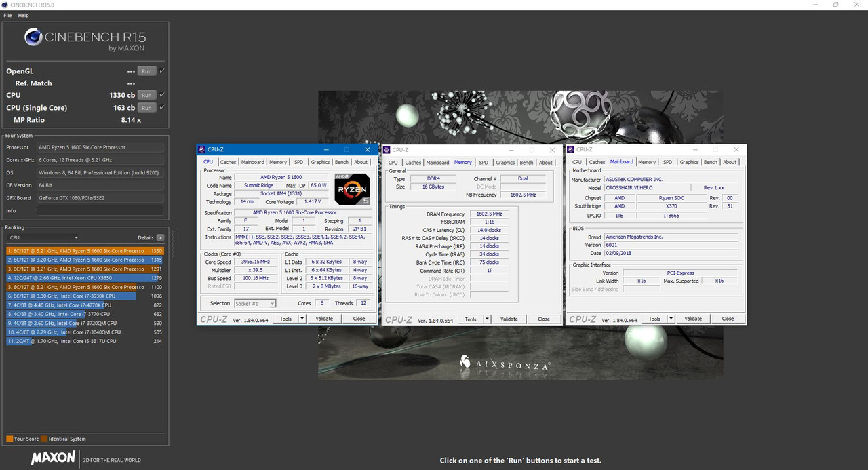This screenshot has width=868, height=470.
Task: Expand Tools dropdown arrow in Memory window
Action: click(x=487, y=319)
